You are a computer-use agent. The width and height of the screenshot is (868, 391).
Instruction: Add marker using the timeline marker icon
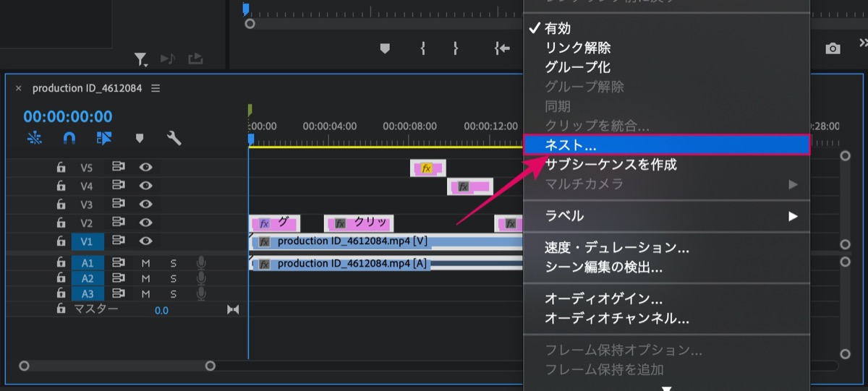[x=140, y=138]
